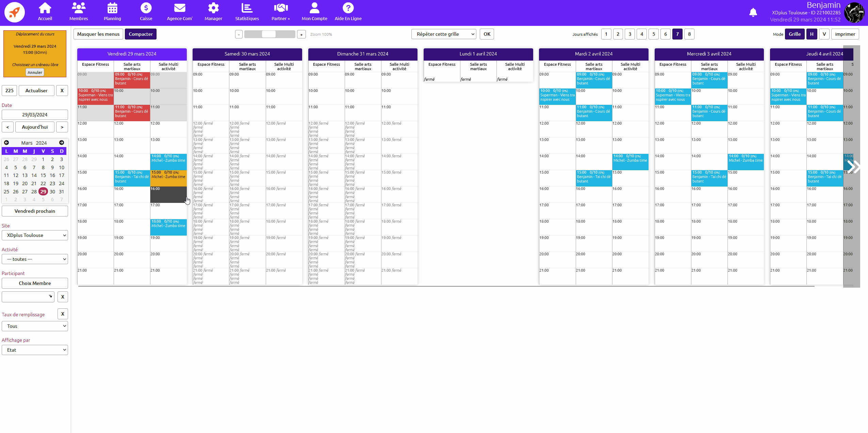The image size is (868, 433).
Task: Click the Compacter button
Action: pos(141,34)
